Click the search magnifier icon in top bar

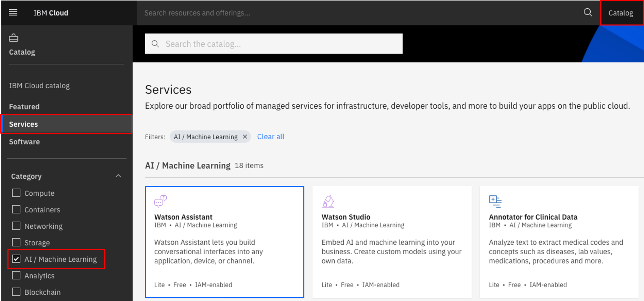pyautogui.click(x=587, y=12)
